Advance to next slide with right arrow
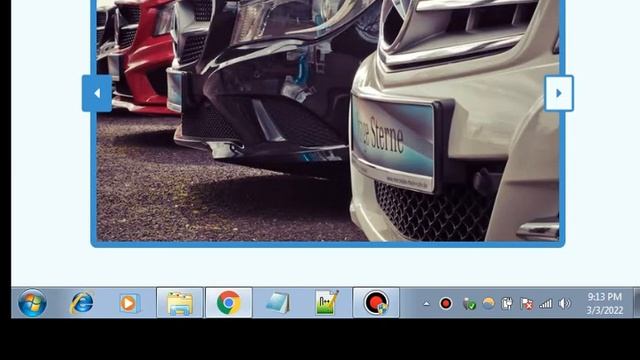The width and height of the screenshot is (640, 360). (559, 93)
